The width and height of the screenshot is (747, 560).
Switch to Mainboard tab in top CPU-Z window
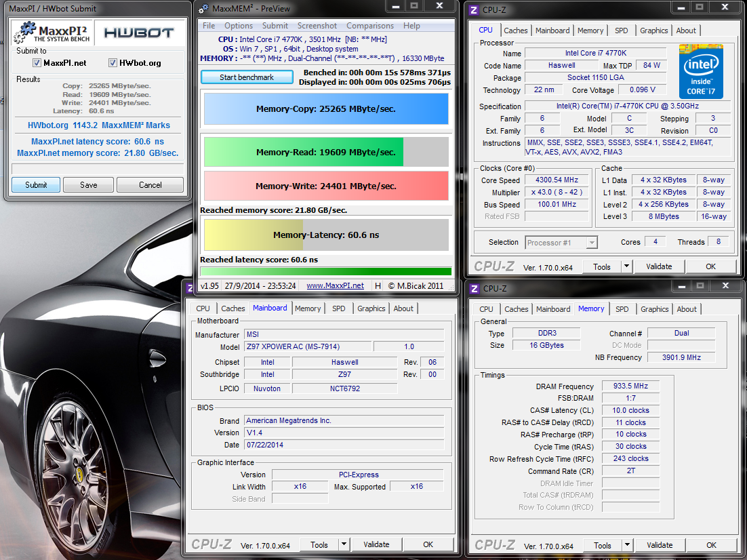(552, 31)
